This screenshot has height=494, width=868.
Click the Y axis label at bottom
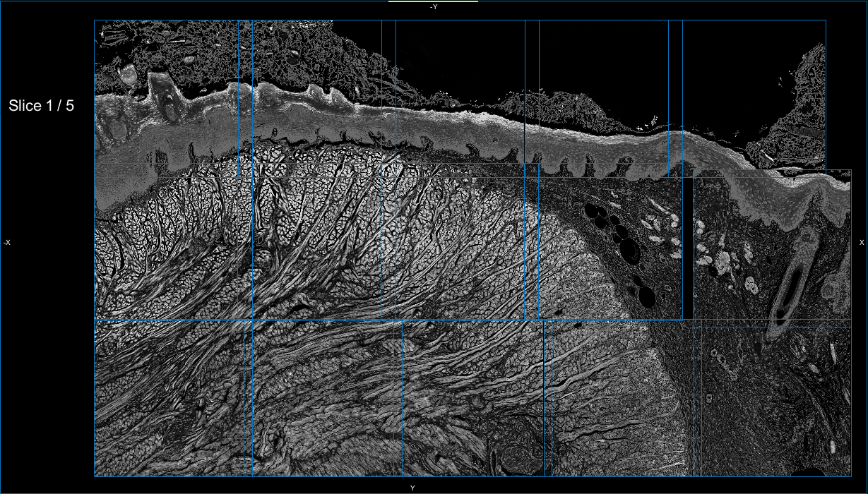(412, 488)
